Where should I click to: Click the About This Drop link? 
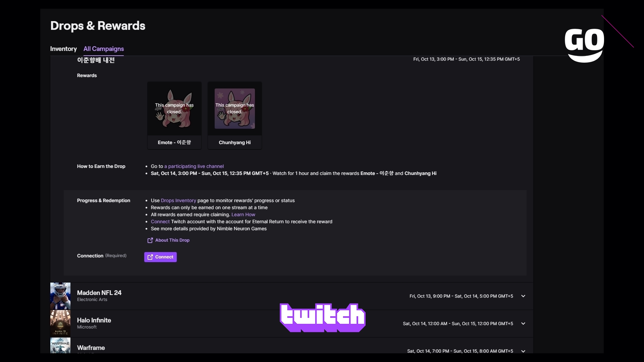coord(172,240)
